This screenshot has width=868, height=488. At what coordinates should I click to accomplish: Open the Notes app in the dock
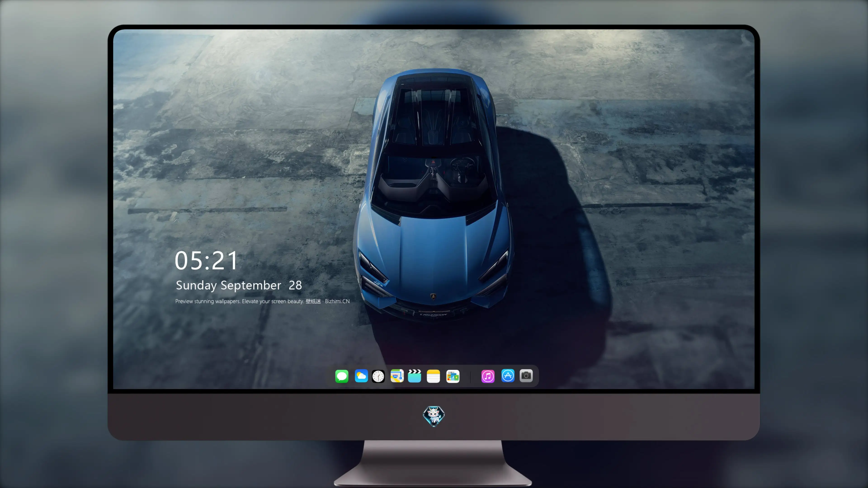point(433,376)
